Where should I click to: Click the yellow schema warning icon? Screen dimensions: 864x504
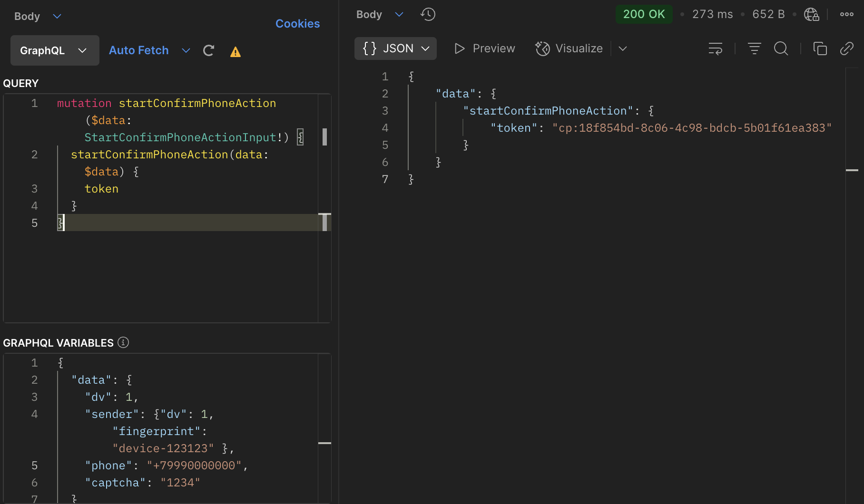point(235,52)
